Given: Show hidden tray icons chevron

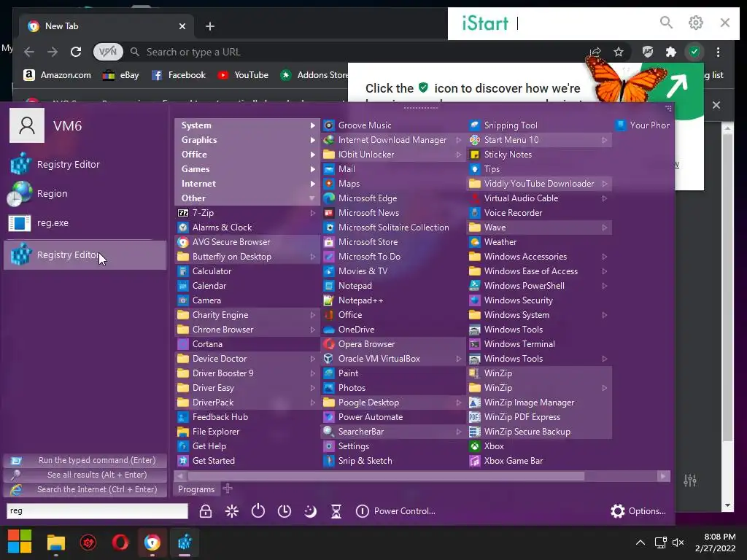Looking at the screenshot, I should pyautogui.click(x=640, y=542).
